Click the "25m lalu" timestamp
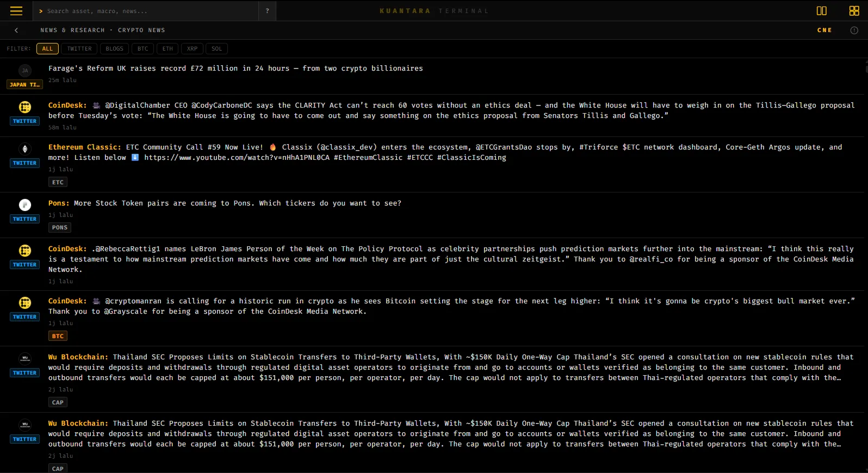Viewport: 868px width, 473px height. 63,80
